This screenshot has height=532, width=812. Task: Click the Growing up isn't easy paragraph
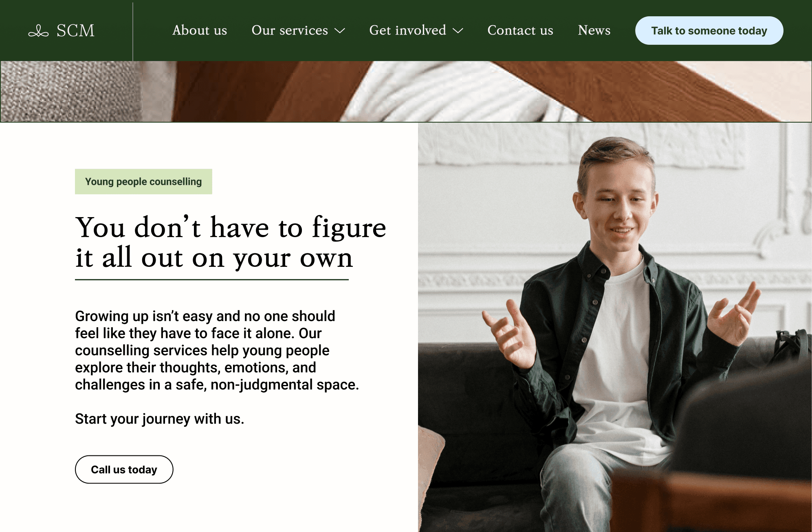click(x=217, y=350)
